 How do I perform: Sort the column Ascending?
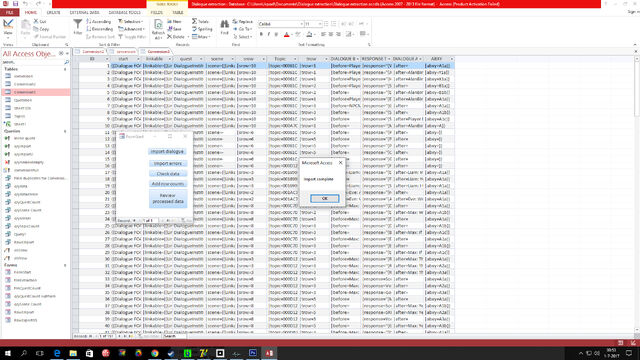click(99, 22)
